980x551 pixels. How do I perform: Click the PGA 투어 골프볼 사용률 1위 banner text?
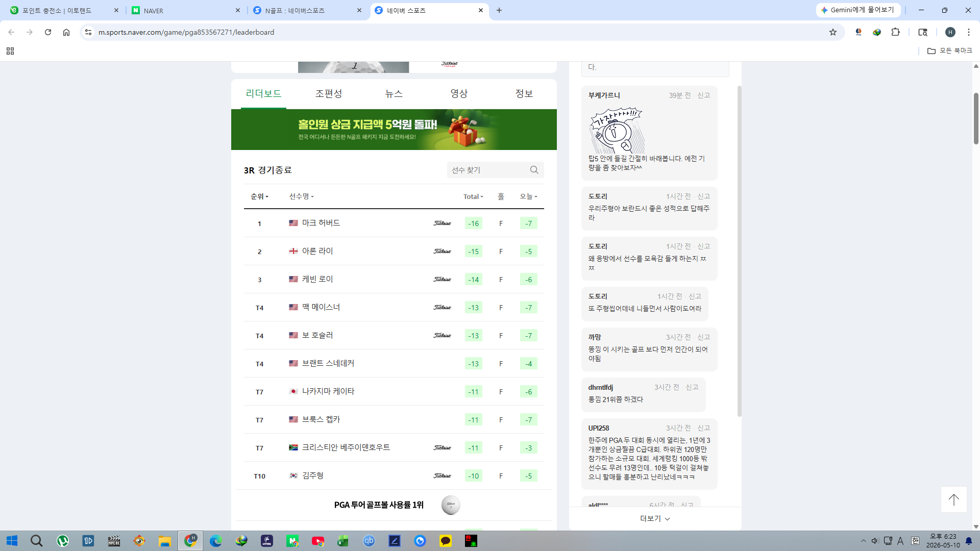click(x=379, y=505)
